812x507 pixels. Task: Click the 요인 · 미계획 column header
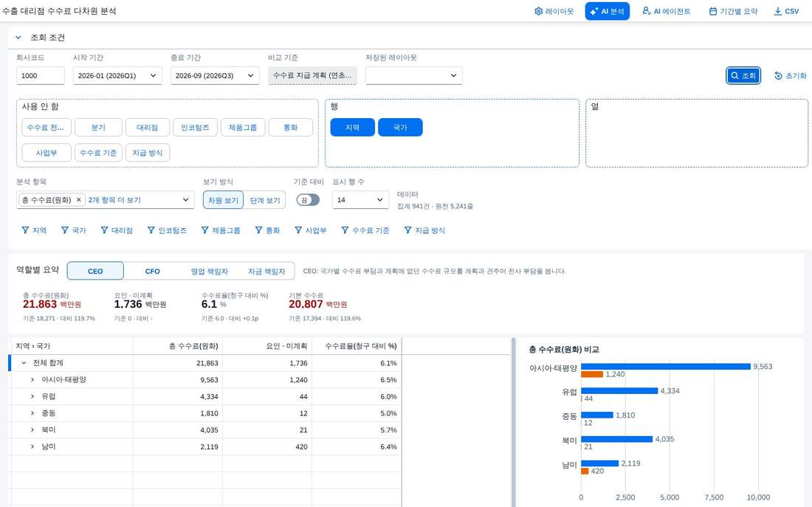point(267,346)
